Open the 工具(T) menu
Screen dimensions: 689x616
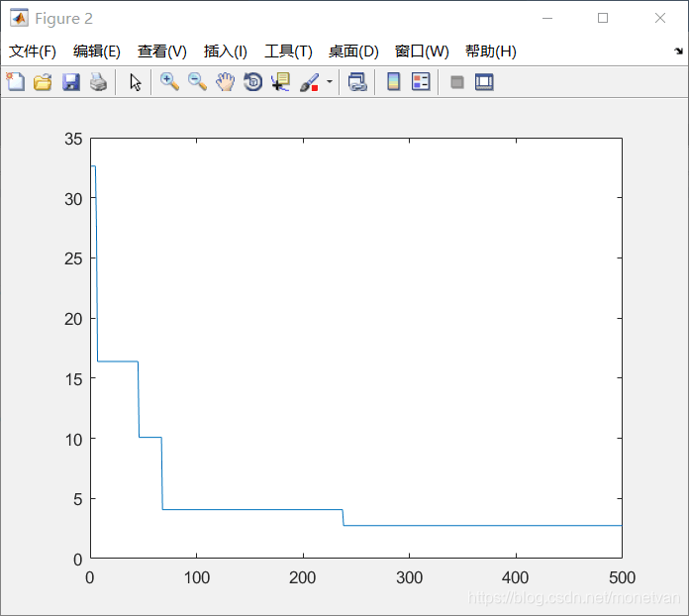[288, 51]
